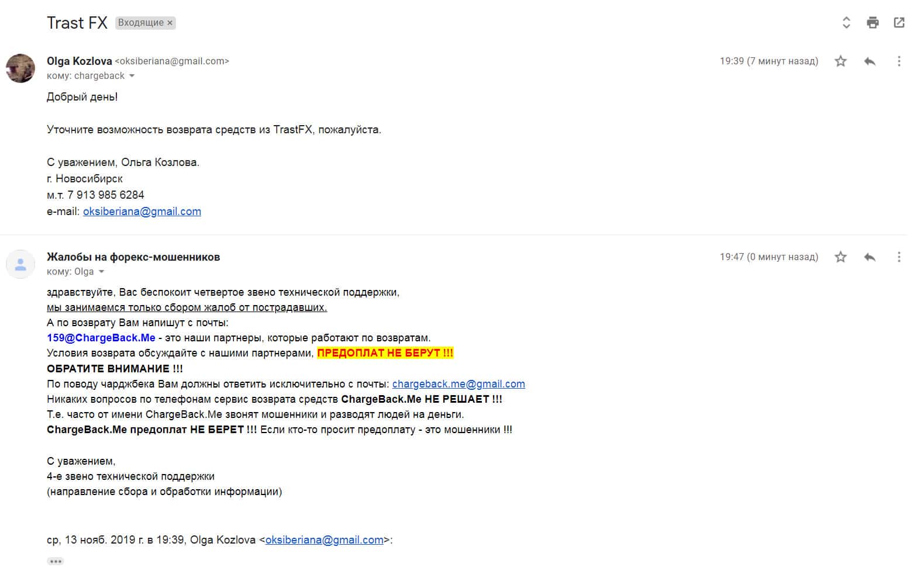
Task: Print the Trast FX conversation
Action: 873,23
